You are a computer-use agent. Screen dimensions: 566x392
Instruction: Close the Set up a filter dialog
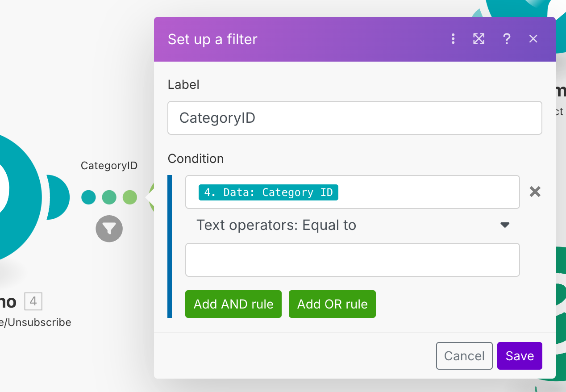tap(533, 39)
